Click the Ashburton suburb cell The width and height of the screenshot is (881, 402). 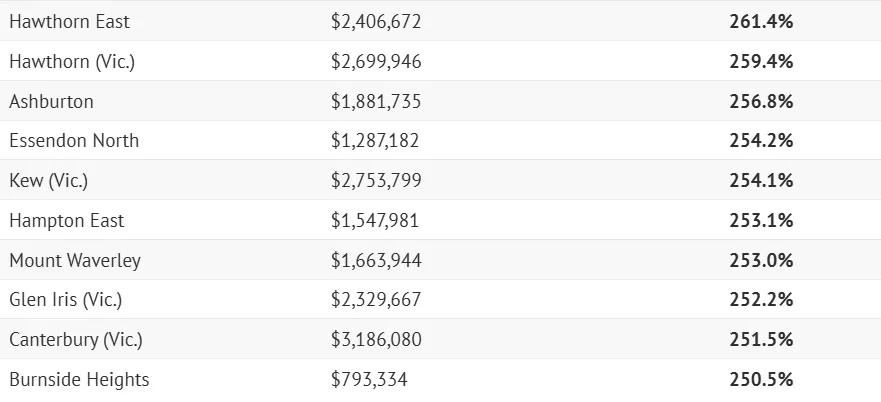point(51,101)
